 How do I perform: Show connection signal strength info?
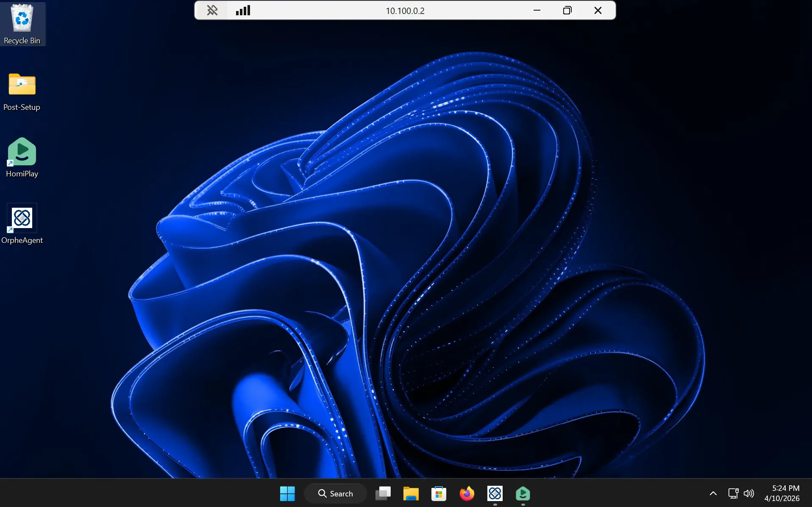pos(243,11)
